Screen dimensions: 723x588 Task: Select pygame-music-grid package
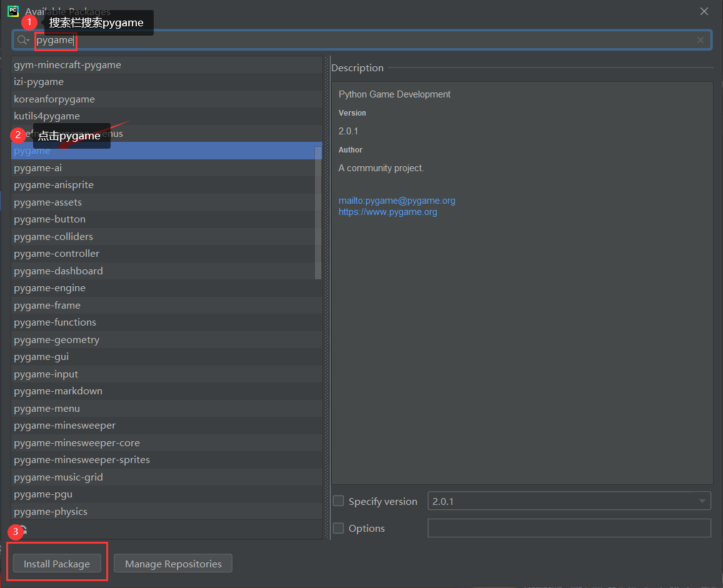(166, 477)
